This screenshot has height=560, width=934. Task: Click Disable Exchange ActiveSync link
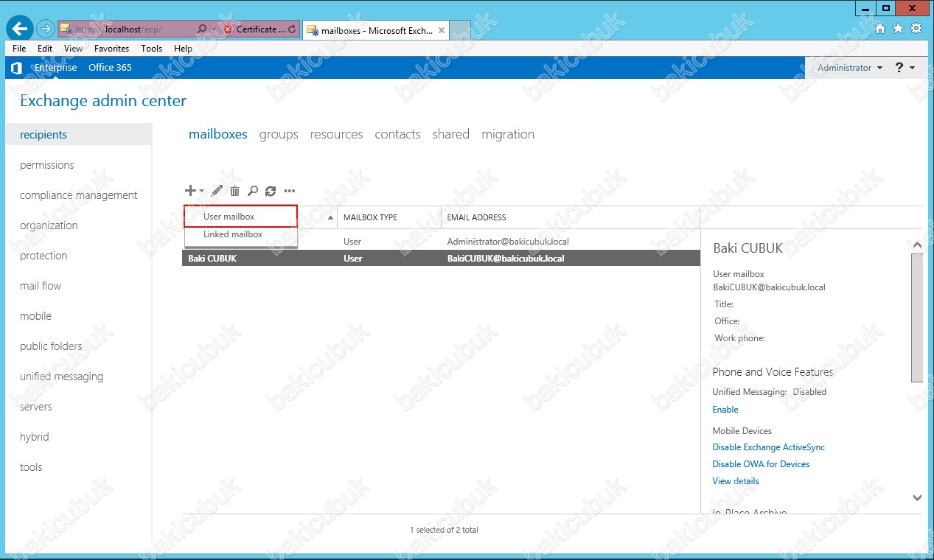tap(768, 447)
